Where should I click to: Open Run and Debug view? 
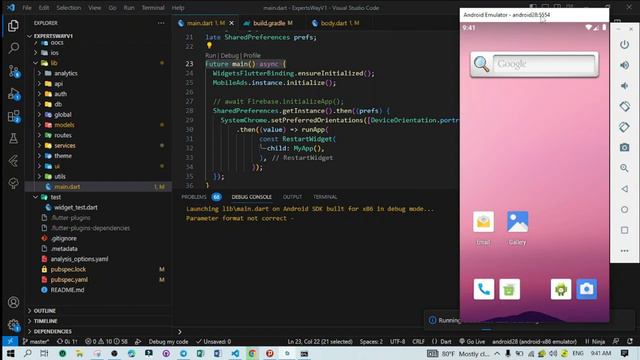[x=13, y=94]
